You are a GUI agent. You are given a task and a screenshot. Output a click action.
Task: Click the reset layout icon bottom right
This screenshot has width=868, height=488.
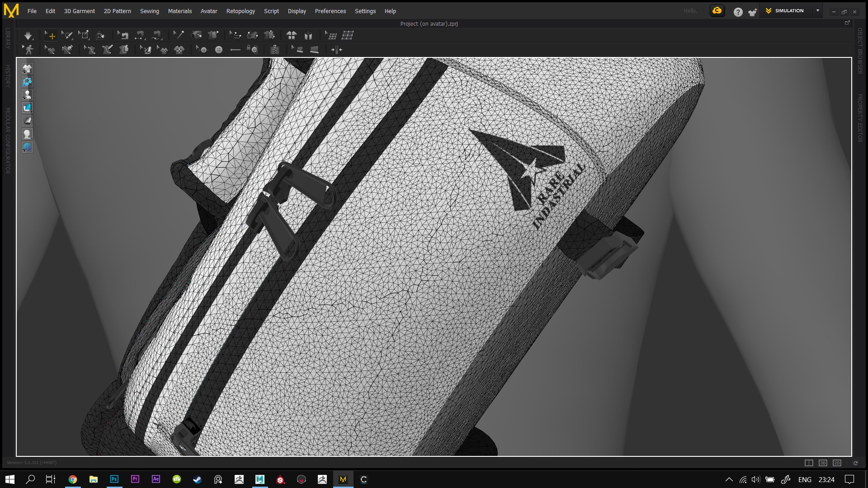coord(855,463)
